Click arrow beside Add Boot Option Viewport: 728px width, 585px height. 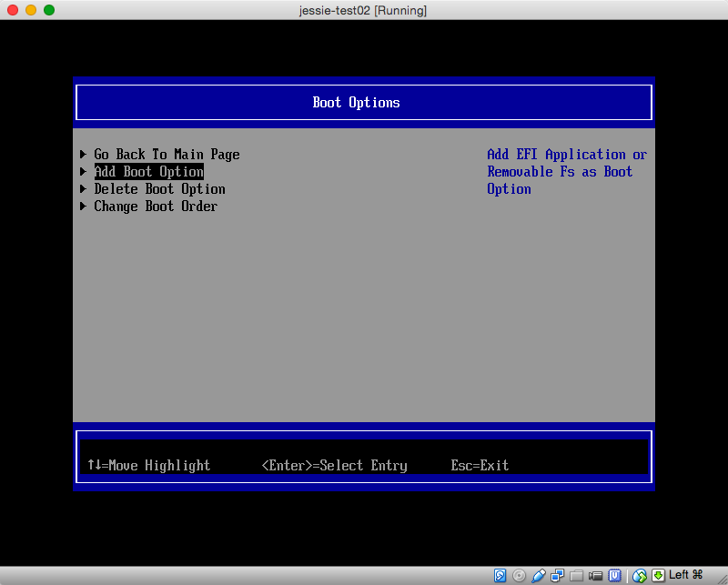[x=83, y=171]
